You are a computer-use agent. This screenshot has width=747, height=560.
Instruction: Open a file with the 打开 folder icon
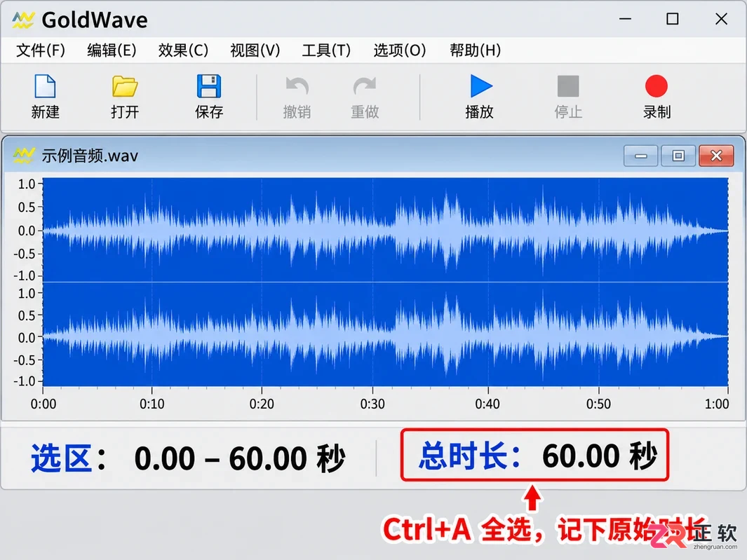click(125, 87)
